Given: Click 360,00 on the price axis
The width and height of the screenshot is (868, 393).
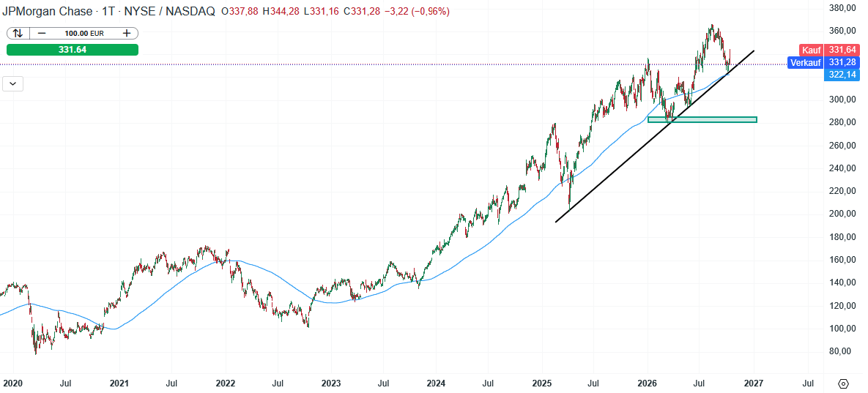Looking at the screenshot, I should pos(843,31).
